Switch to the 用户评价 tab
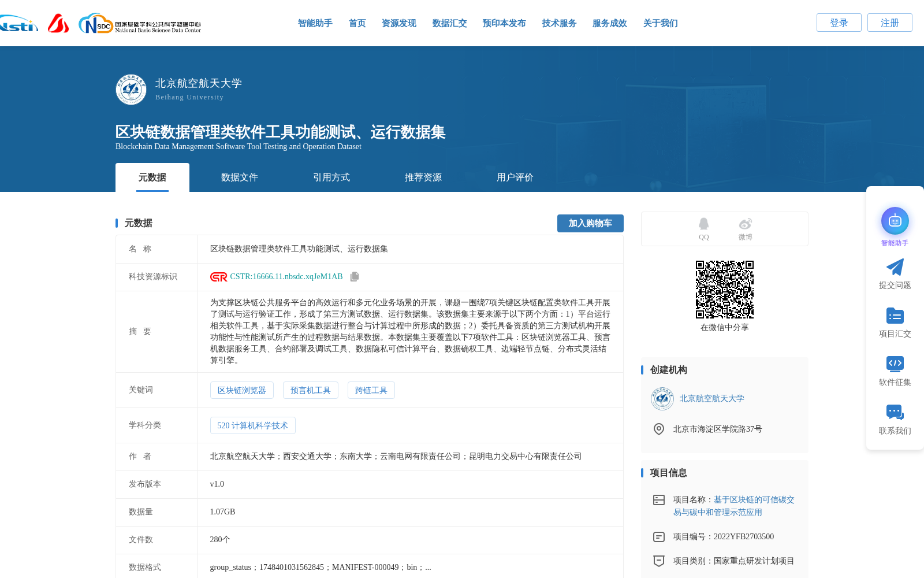 515,177
